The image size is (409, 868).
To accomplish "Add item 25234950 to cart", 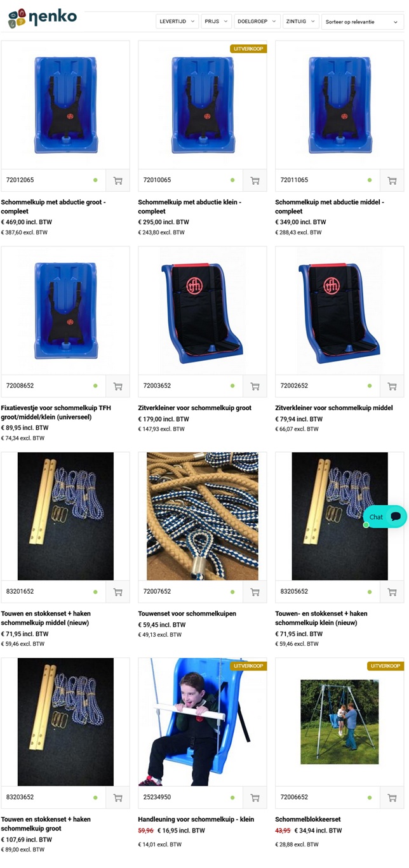I will (255, 798).
